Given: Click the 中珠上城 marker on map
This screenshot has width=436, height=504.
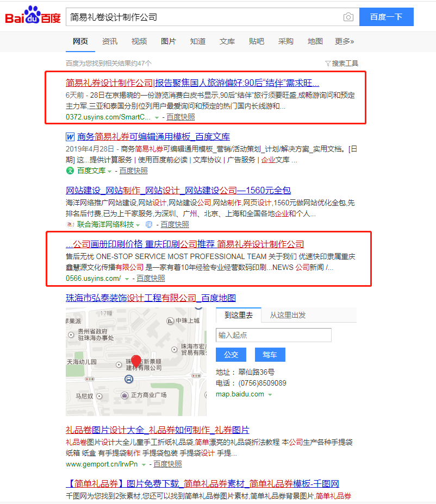Looking at the screenshot, I should (x=170, y=321).
